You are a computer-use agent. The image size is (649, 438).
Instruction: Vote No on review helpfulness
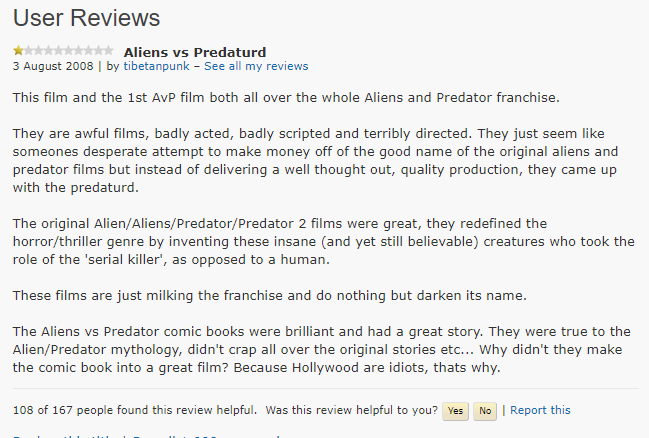coord(485,411)
